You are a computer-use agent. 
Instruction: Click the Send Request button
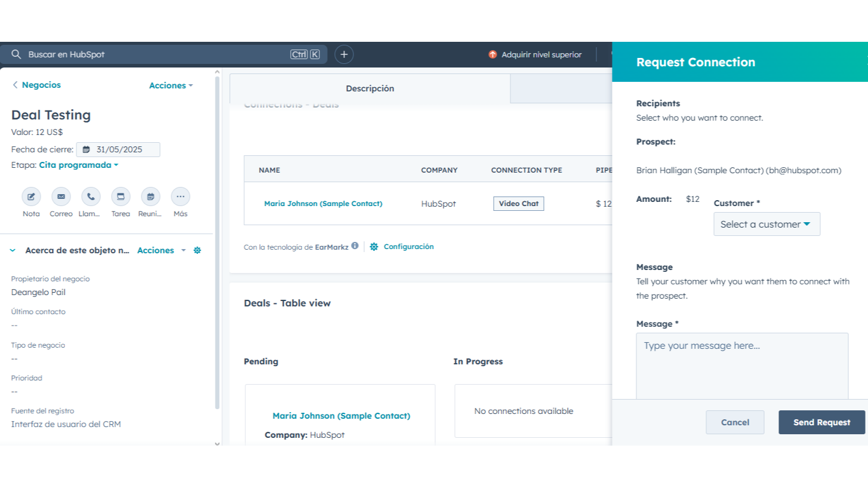click(821, 422)
